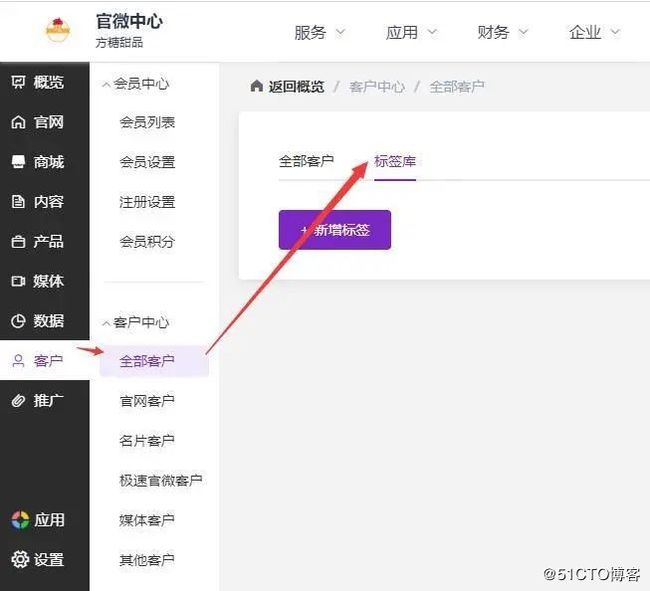Select 官网客户 in the submenu
650x591 pixels.
tap(147, 401)
